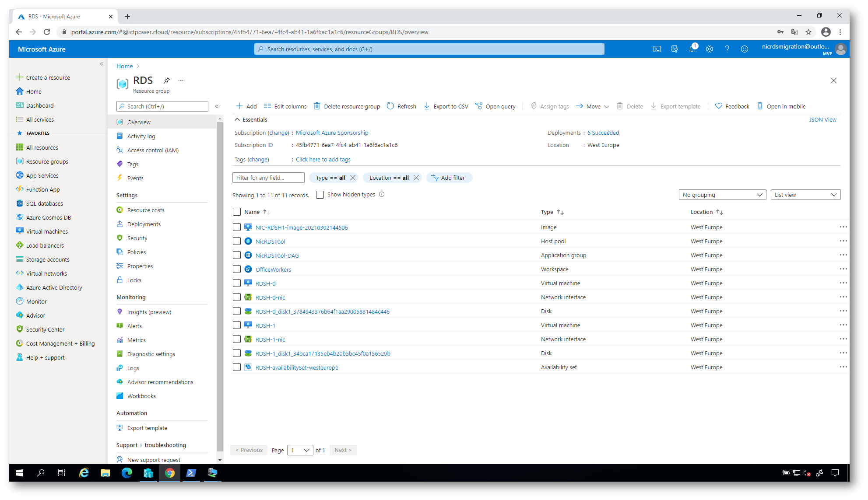Screen dimensions: 868x500
Task: Toggle the Show hidden types checkbox
Action: 320,195
